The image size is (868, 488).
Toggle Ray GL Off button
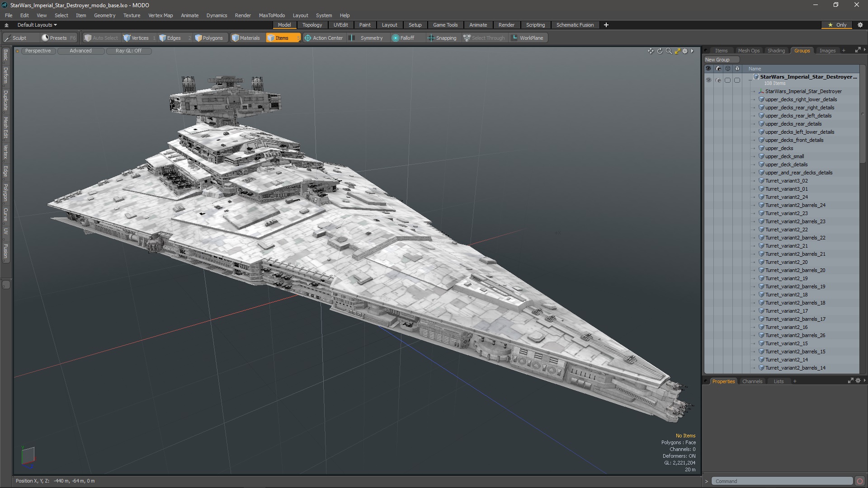click(x=128, y=51)
